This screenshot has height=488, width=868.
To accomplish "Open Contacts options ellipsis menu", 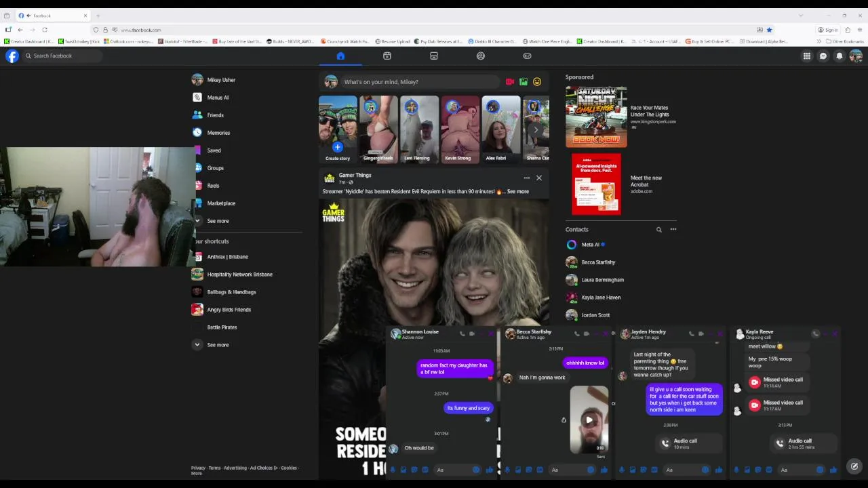I will (673, 230).
